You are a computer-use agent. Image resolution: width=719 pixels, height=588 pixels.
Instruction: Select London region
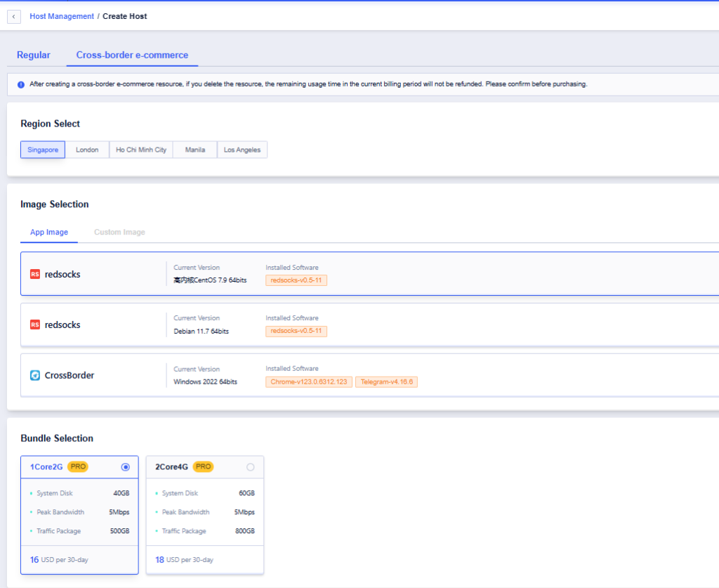click(87, 150)
